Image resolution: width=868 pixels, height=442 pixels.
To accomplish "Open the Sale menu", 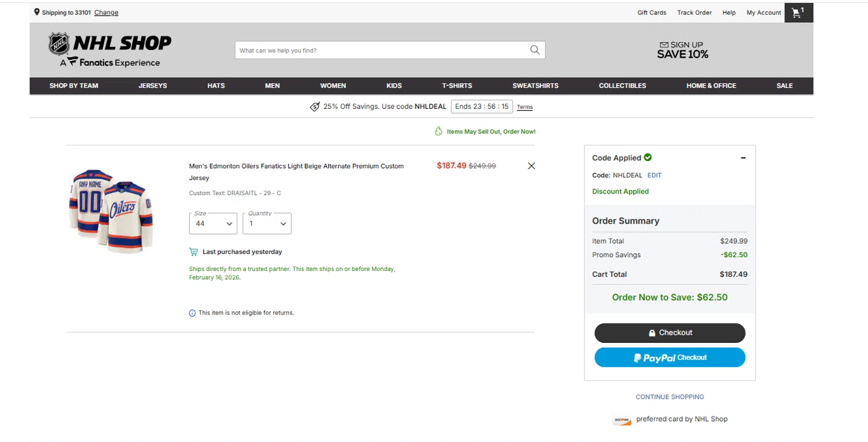I will tap(785, 86).
